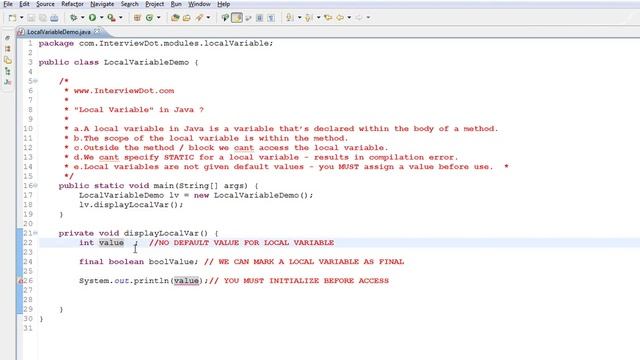Toggle the Mark Occurrences button
The height and width of the screenshot is (360, 640).
[237, 18]
